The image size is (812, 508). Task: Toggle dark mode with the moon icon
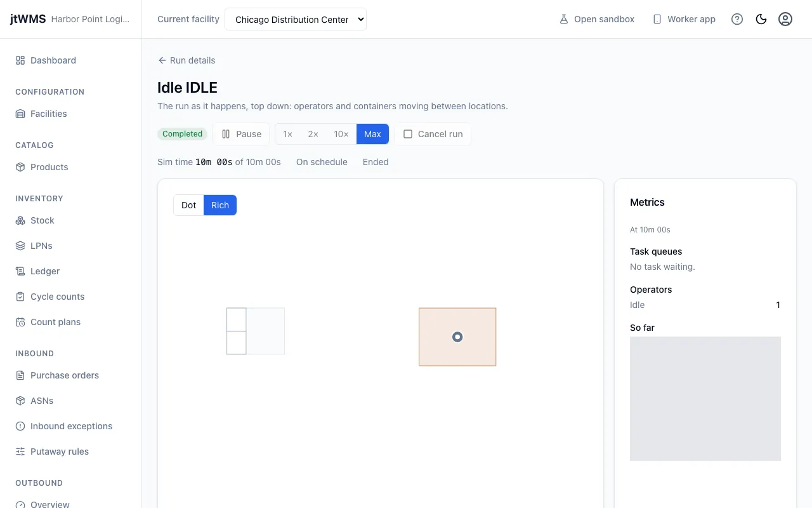click(761, 19)
